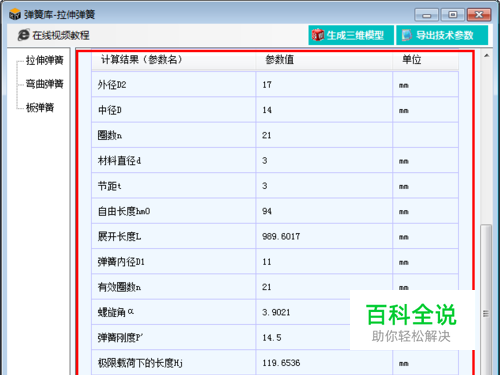Select the 圈数n row label
Viewport: 500px width, 375px height.
coord(110,135)
